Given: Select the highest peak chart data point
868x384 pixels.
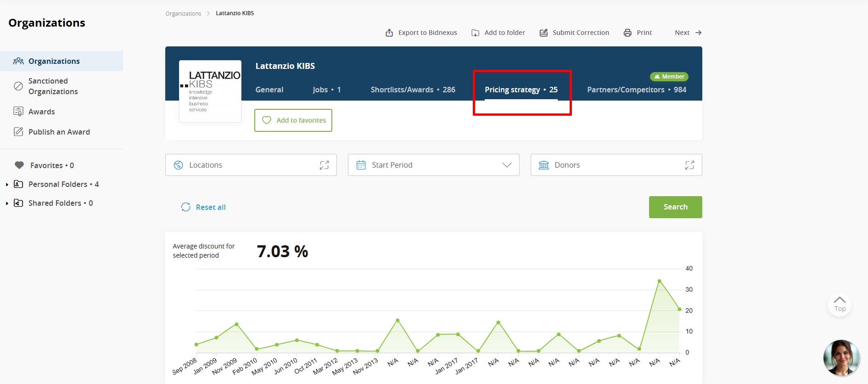Looking at the screenshot, I should click(x=659, y=281).
